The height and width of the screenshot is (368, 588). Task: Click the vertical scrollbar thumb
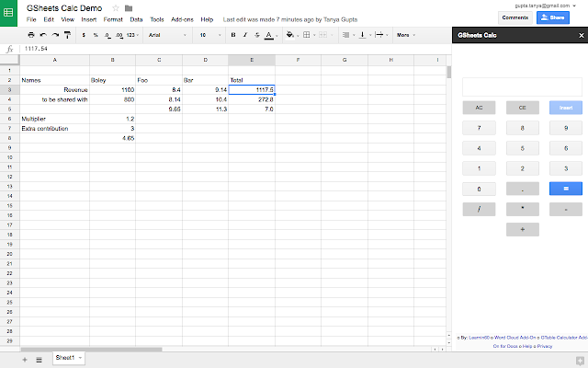pyautogui.click(x=449, y=72)
